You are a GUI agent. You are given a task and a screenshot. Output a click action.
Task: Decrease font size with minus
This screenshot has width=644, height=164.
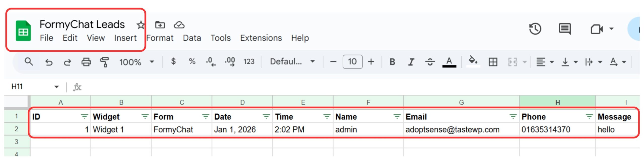pyautogui.click(x=333, y=62)
